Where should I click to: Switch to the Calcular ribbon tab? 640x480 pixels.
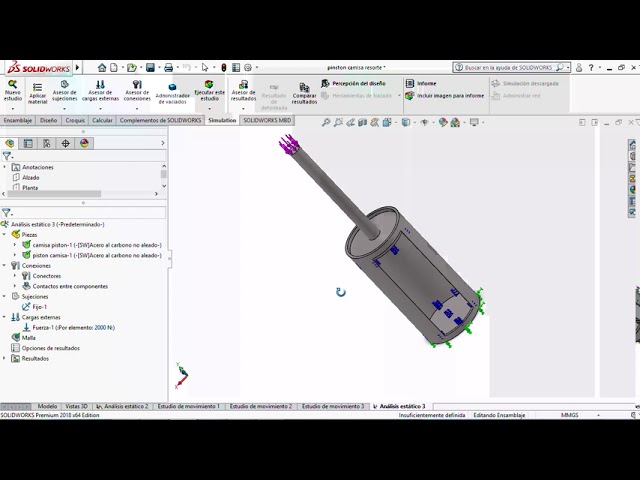tap(102, 120)
